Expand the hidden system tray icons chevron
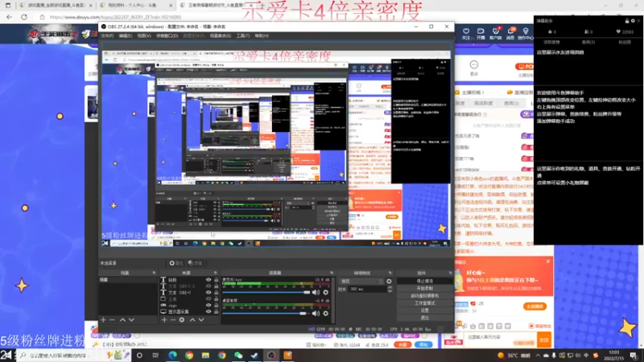Image resolution: width=644 pixels, height=362 pixels. (x=538, y=356)
